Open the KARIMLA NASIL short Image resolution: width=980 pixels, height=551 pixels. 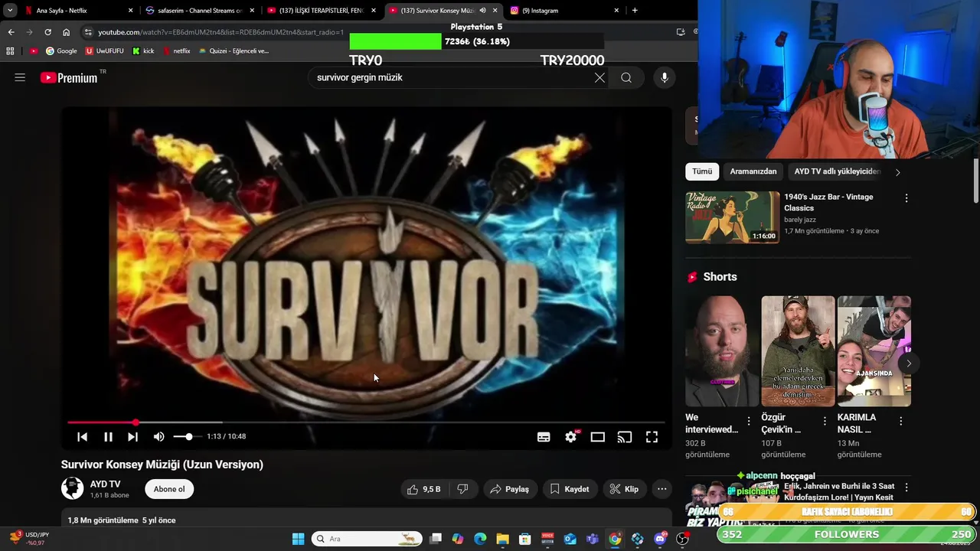click(x=874, y=351)
